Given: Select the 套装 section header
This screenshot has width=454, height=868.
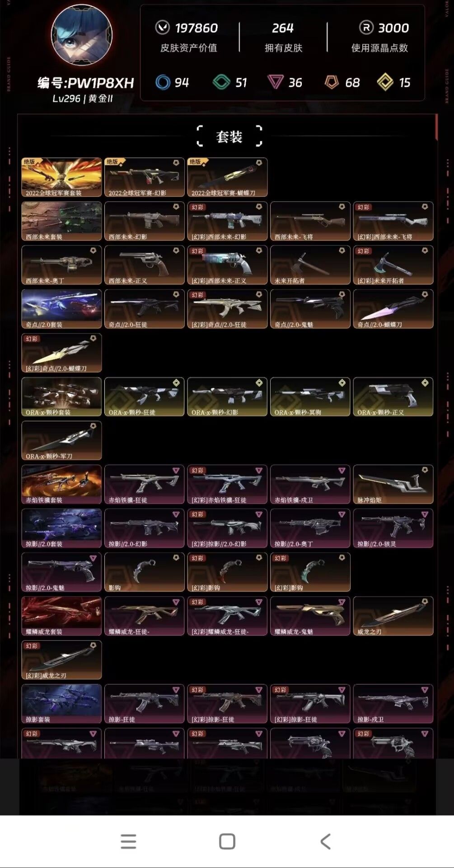Looking at the screenshot, I should (229, 137).
